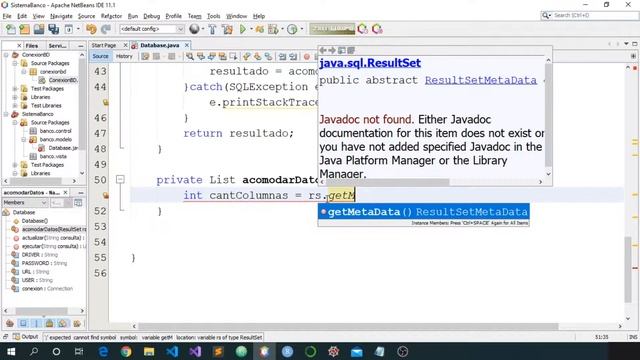Open the Run Project dropdown arrow
This screenshot has height=360, width=640.
click(x=251, y=29)
